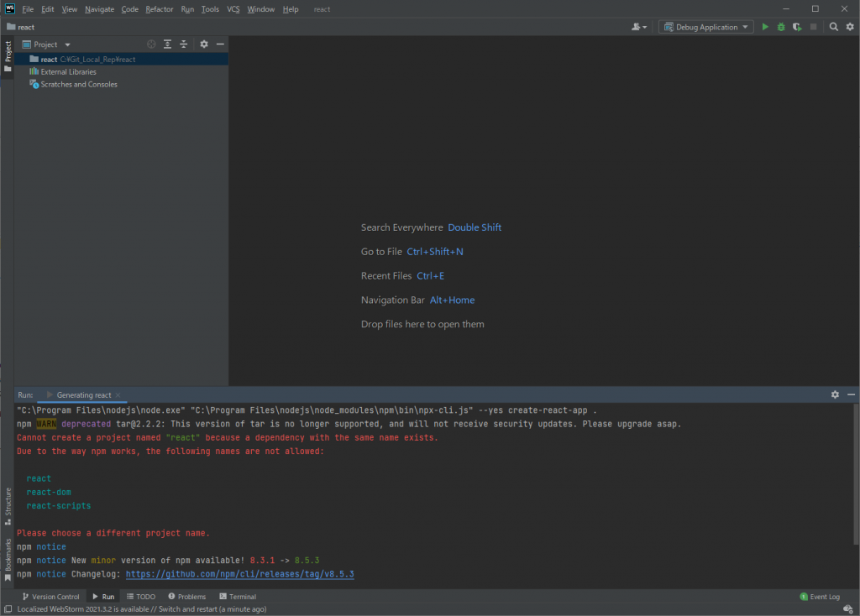
Task: Open the Tools menu
Action: (210, 9)
